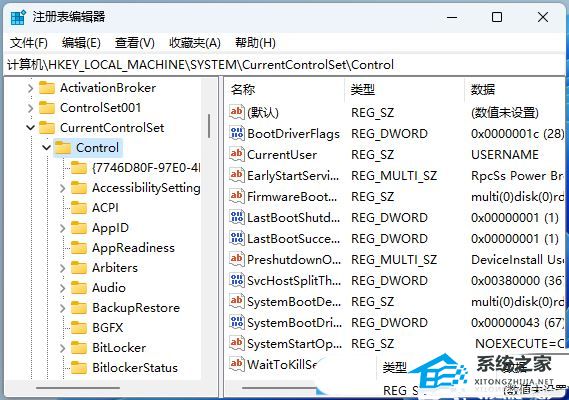569x400 pixels.
Task: Click the (数值未设置) data cell of (默认)
Action: [x=505, y=113]
